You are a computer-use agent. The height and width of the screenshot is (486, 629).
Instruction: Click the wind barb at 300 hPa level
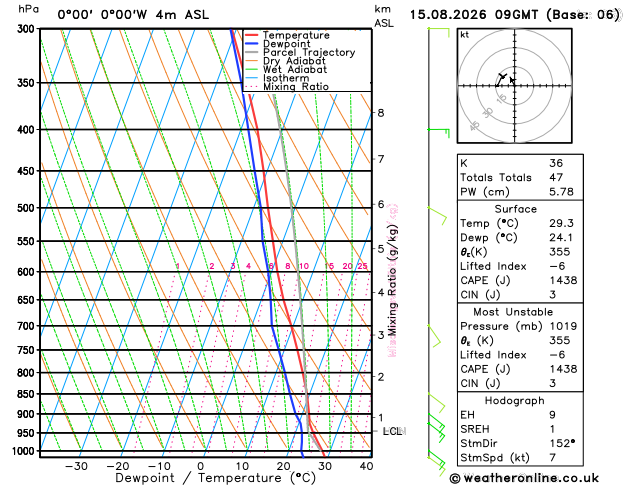point(438,32)
